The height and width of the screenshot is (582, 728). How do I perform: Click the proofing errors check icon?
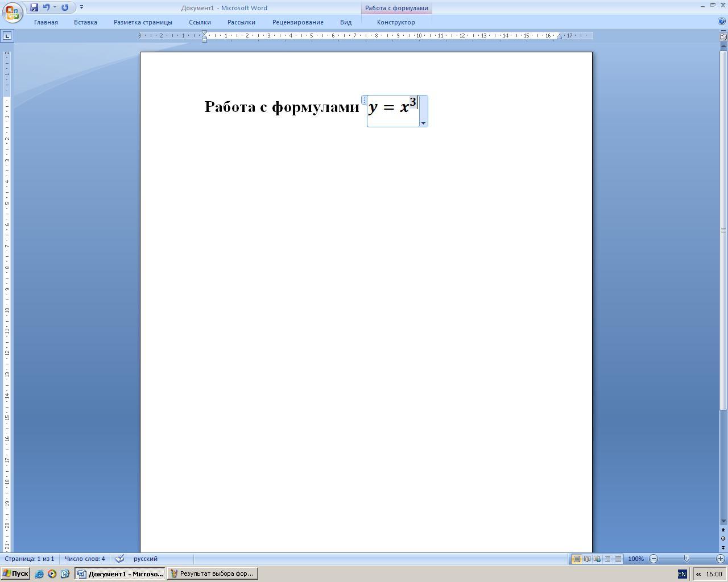(x=119, y=559)
